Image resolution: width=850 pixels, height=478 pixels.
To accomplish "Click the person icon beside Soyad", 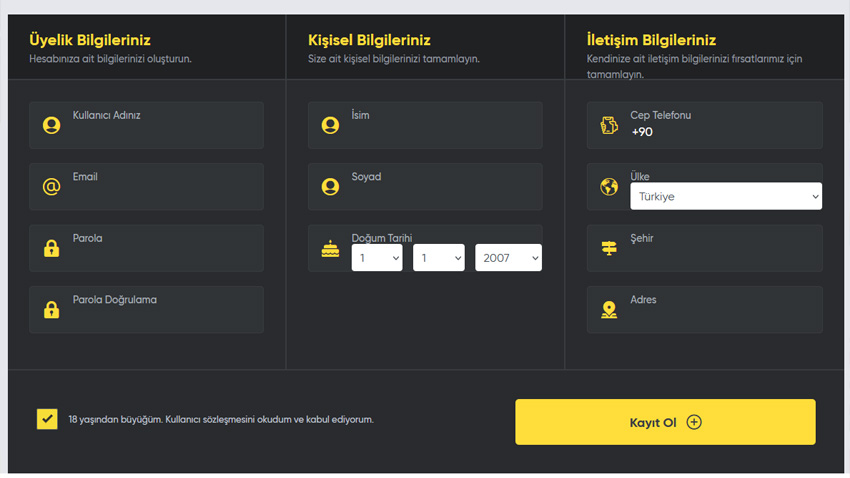I will (x=330, y=187).
